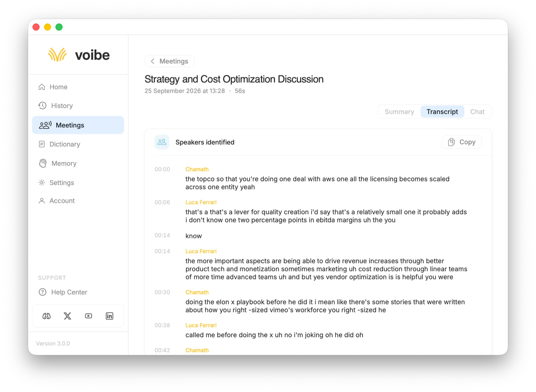This screenshot has height=392, width=536.
Task: Click speaker name Chamath at 00:00
Action: (x=197, y=169)
